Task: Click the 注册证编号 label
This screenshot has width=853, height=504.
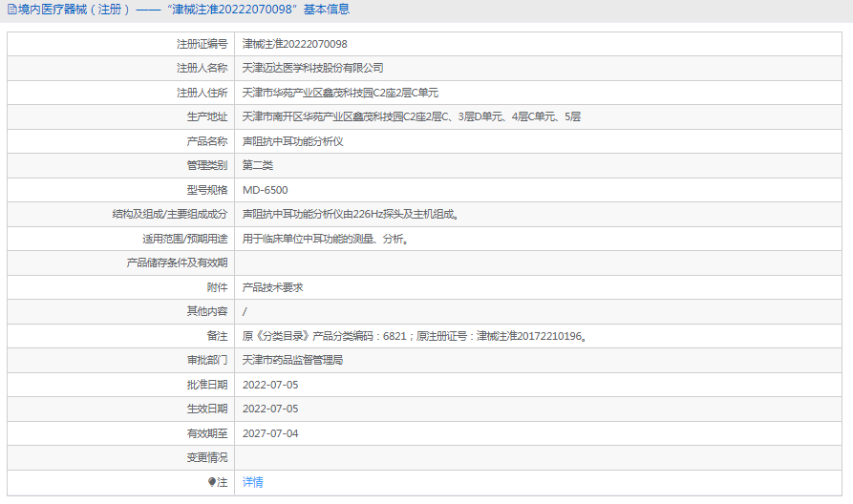Action: (x=202, y=44)
